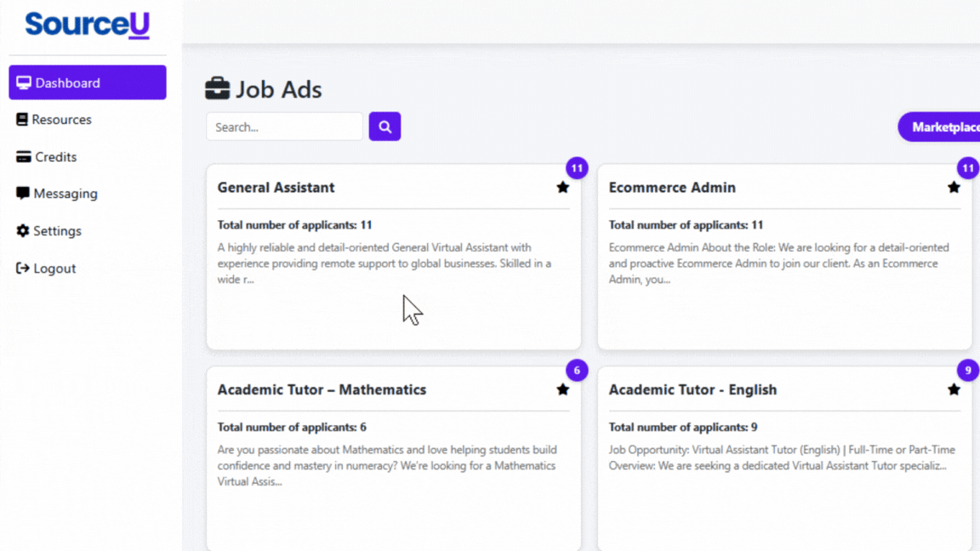This screenshot has width=980, height=551.
Task: Click the SourceU logo
Action: [x=86, y=25]
